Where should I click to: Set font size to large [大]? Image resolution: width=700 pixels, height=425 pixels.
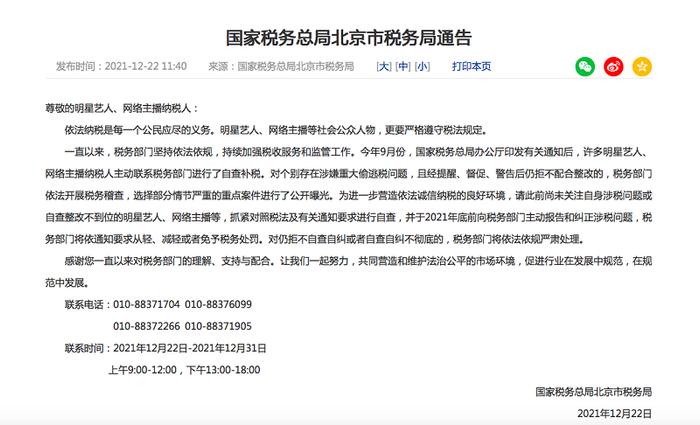coord(384,67)
